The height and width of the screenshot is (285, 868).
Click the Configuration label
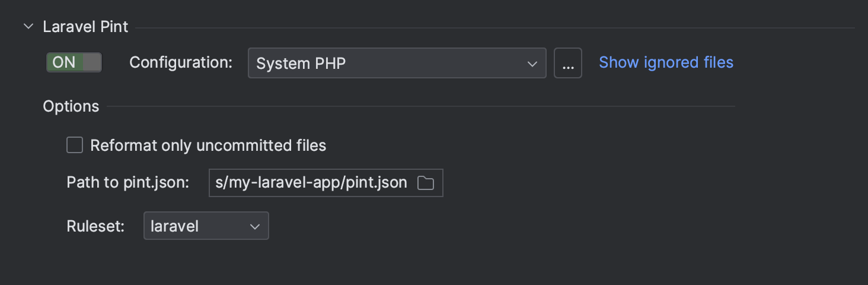pyautogui.click(x=181, y=62)
